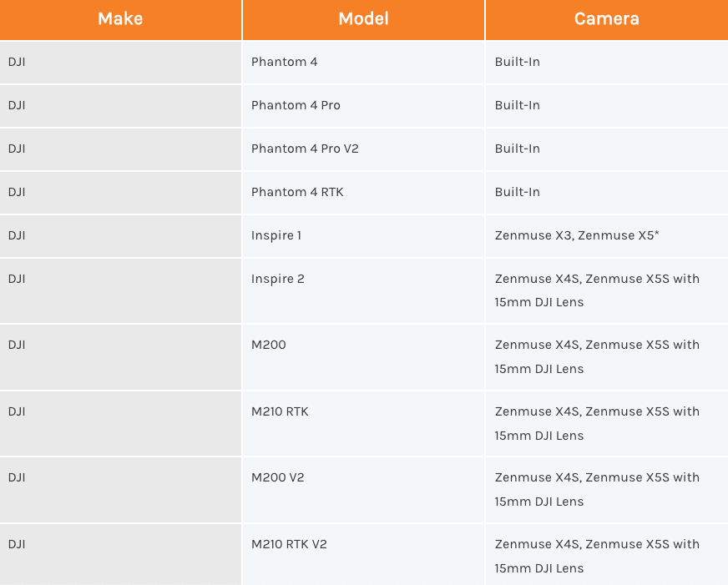Screen dimensions: 728x585
Task: Click Zenmuse X3, Zenmuse X5* camera cell
Action: point(606,235)
